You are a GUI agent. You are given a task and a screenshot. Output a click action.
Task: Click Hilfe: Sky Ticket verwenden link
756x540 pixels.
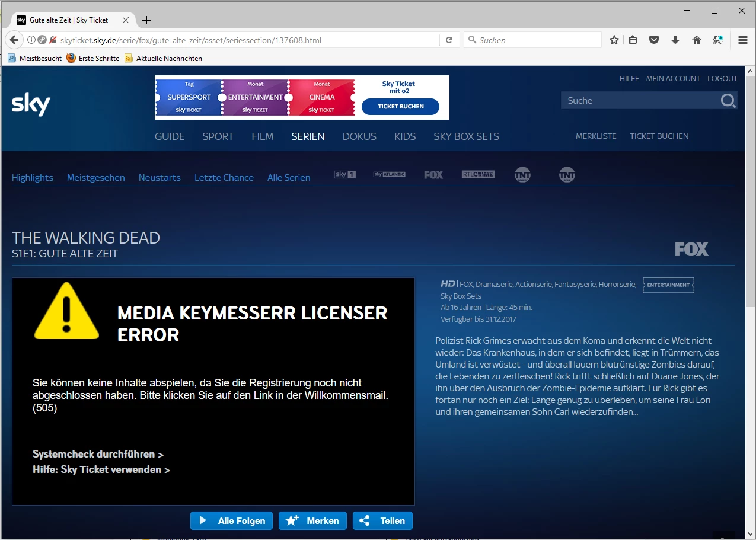pyautogui.click(x=101, y=470)
